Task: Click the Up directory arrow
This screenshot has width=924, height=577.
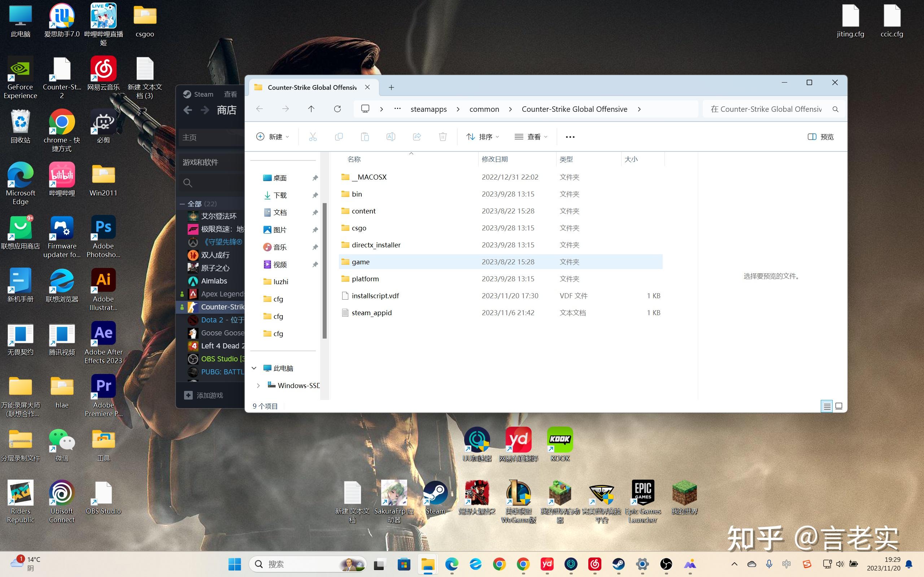Action: [311, 109]
